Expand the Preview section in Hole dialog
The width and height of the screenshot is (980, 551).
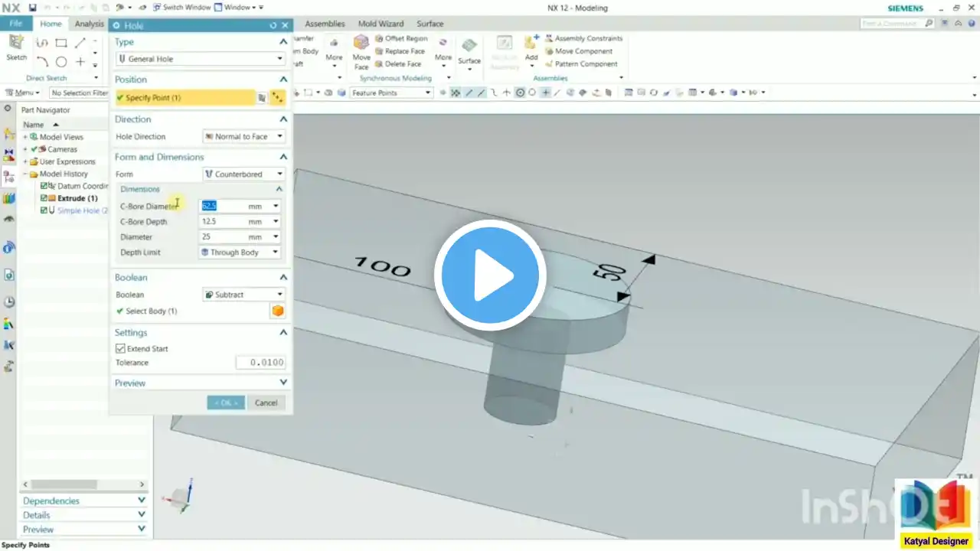[201, 383]
